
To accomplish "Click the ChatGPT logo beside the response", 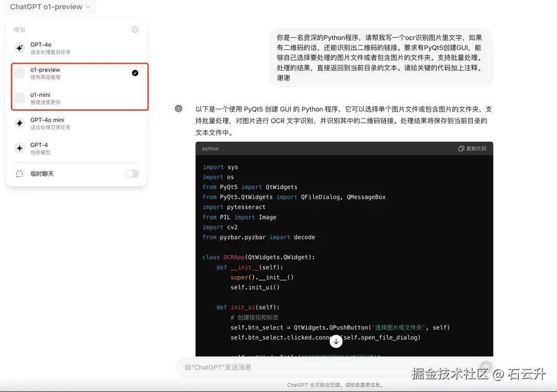I will (178, 109).
